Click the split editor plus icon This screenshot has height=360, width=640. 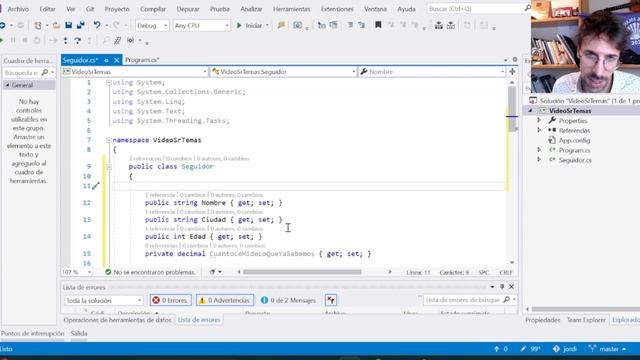tap(512, 72)
